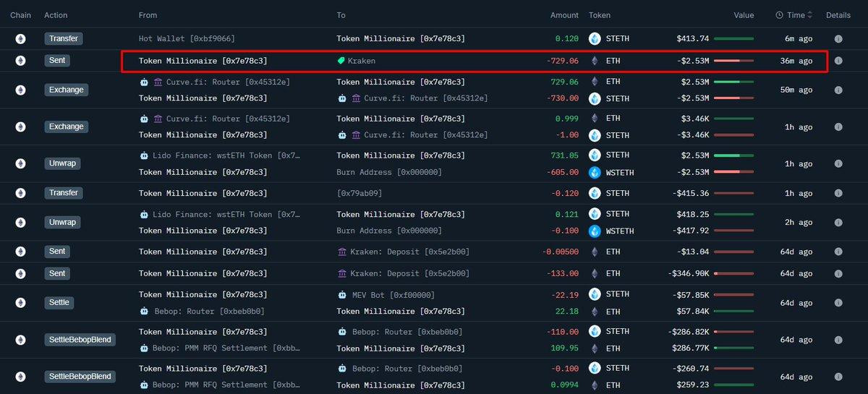This screenshot has height=394, width=868.
Task: Open details info icon for -133.00 ETH Sent row
Action: (838, 273)
